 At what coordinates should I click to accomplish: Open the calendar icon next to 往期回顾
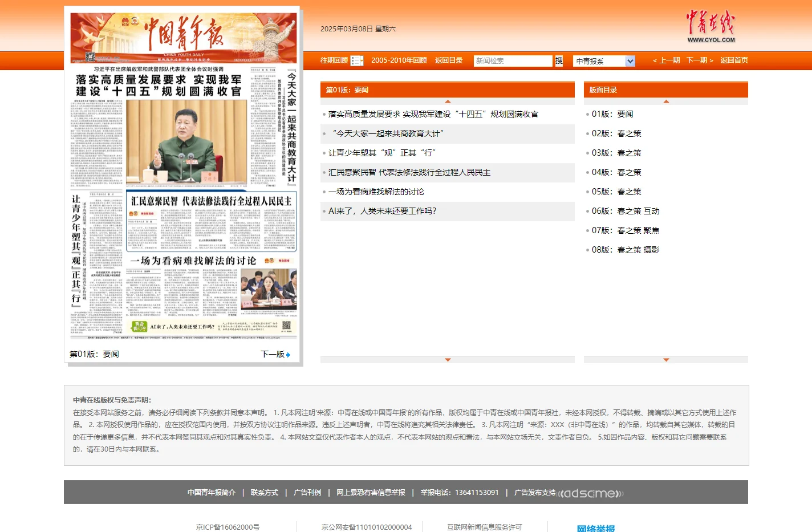click(357, 60)
